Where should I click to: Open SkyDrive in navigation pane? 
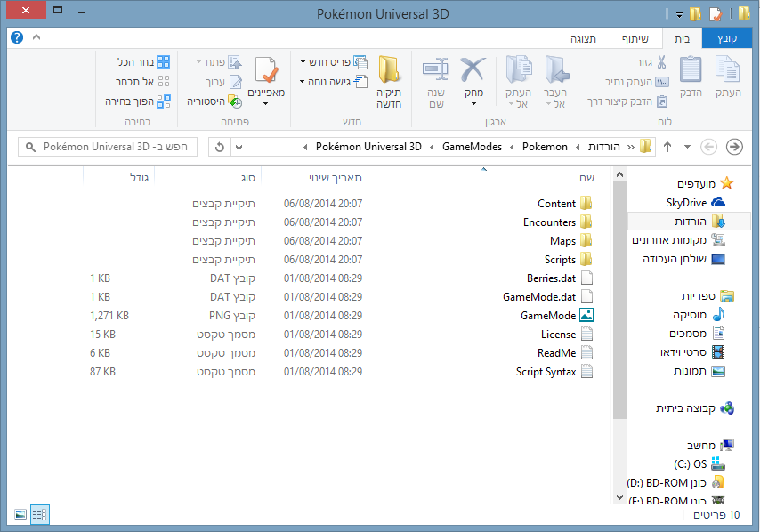point(695,203)
